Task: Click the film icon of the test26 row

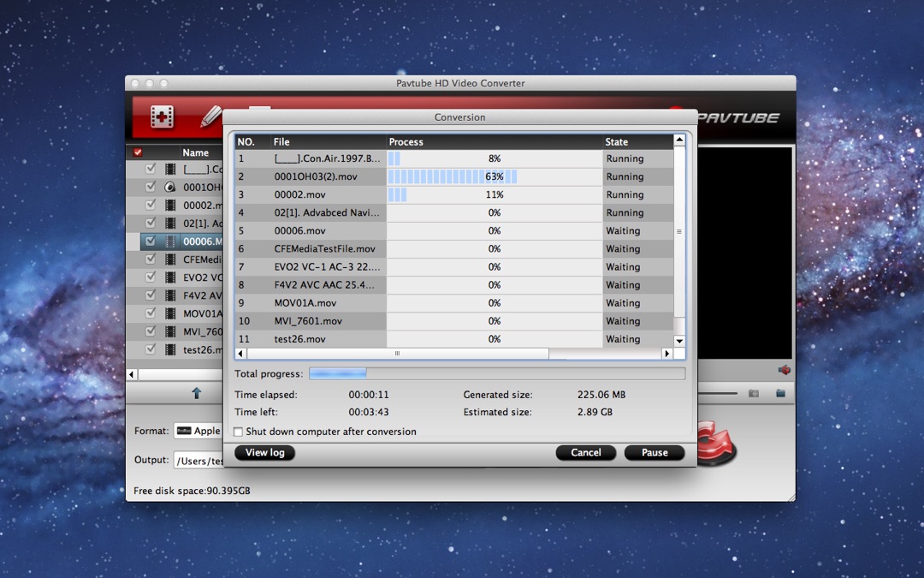Action: click(x=170, y=349)
